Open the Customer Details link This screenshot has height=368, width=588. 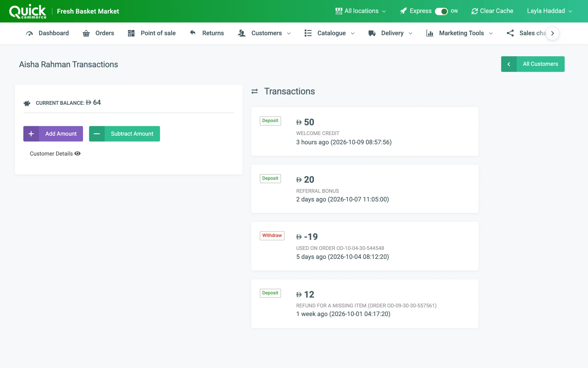pos(55,154)
